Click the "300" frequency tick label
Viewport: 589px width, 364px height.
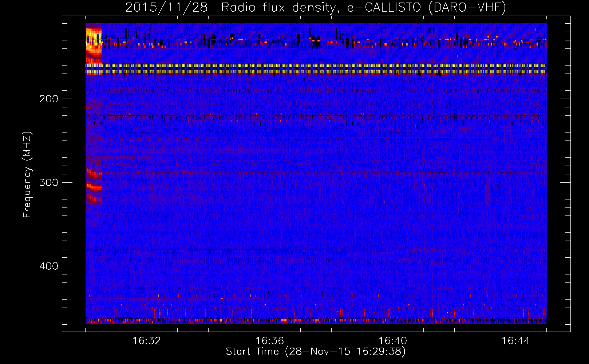pos(49,182)
